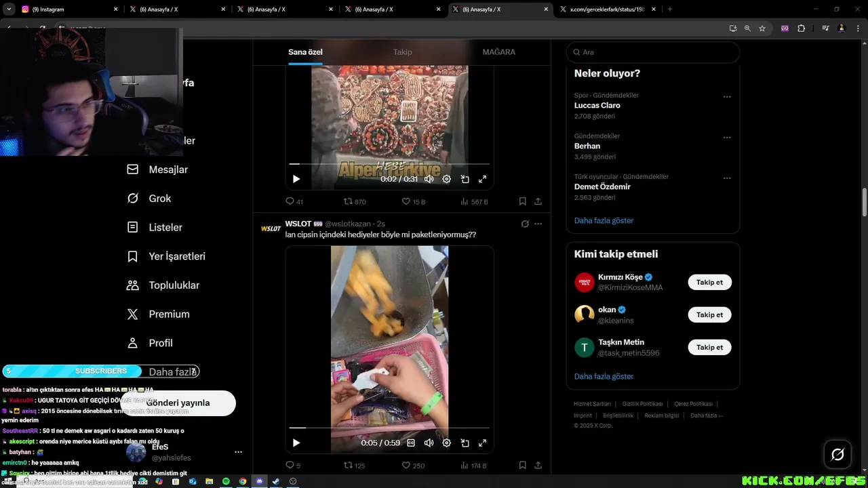
Task: Open settings gear on the 0:59 video
Action: [447, 443]
